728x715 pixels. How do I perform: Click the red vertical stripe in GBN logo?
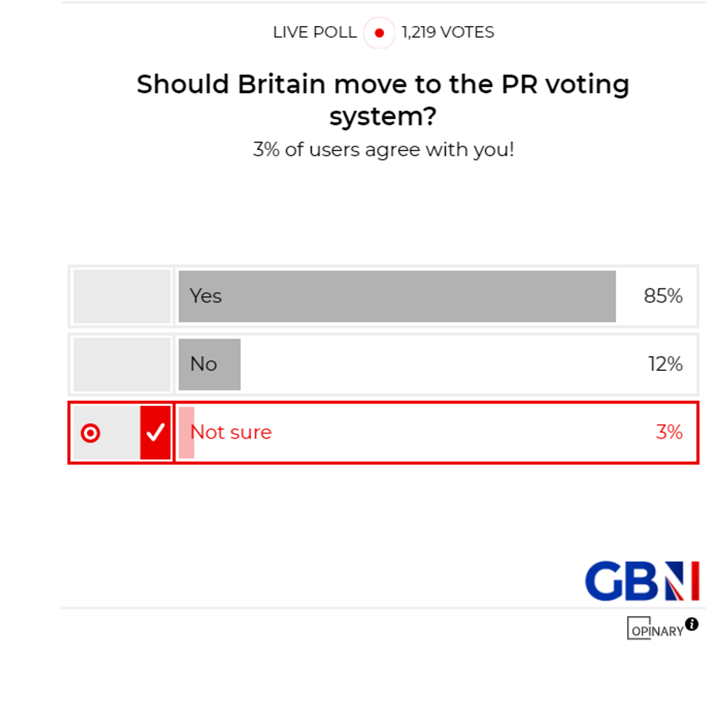695,582
